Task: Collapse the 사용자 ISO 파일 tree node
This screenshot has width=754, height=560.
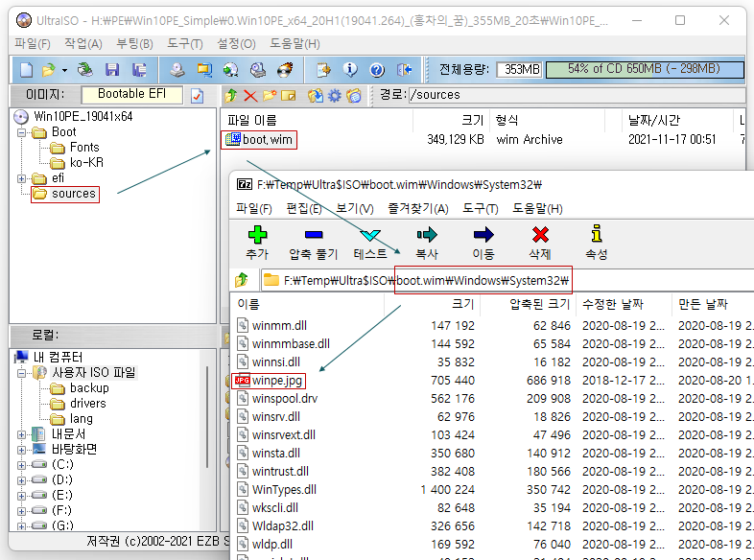Action: click(22, 373)
